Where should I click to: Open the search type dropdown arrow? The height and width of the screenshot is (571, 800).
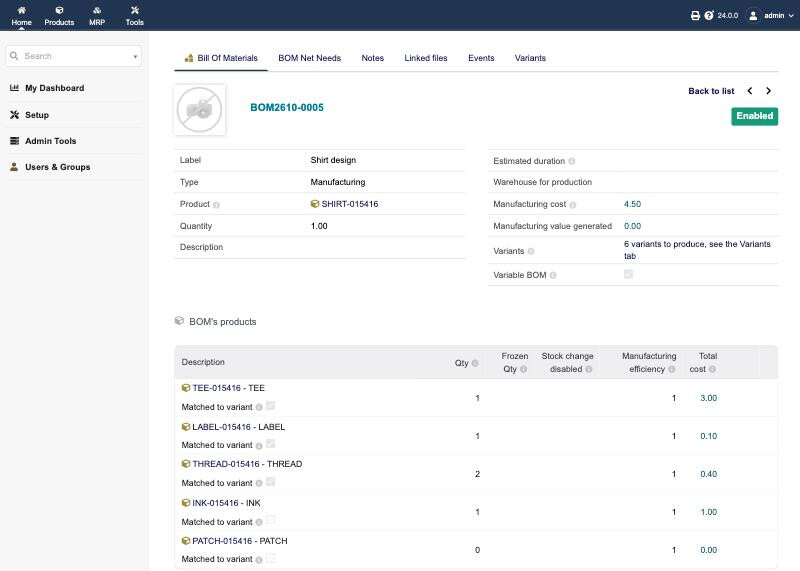click(135, 56)
